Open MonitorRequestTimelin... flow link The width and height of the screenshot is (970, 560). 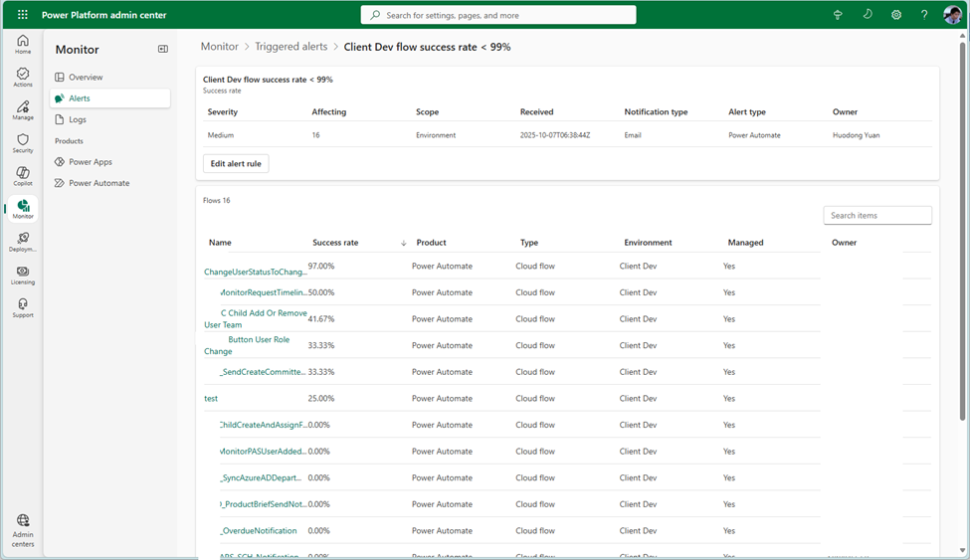(264, 292)
